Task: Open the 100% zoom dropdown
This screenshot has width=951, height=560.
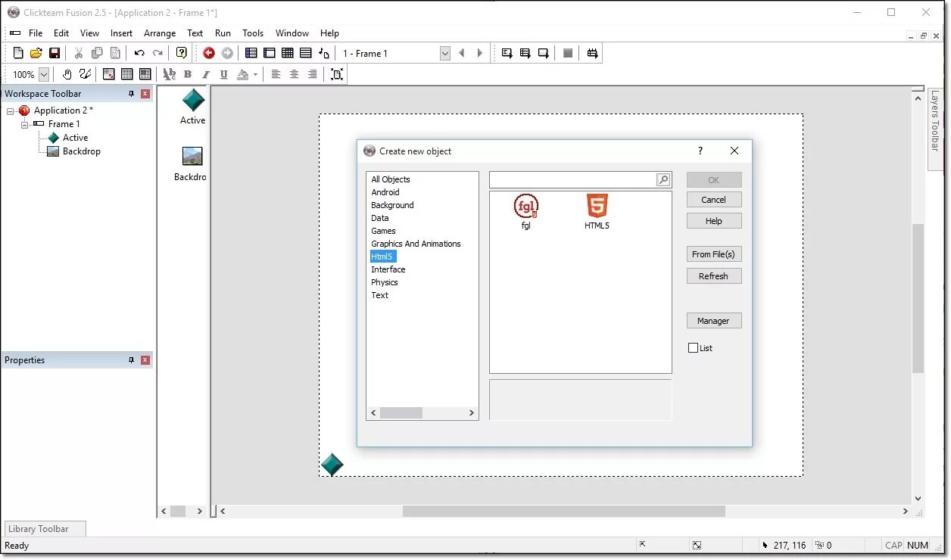Action: [x=44, y=74]
